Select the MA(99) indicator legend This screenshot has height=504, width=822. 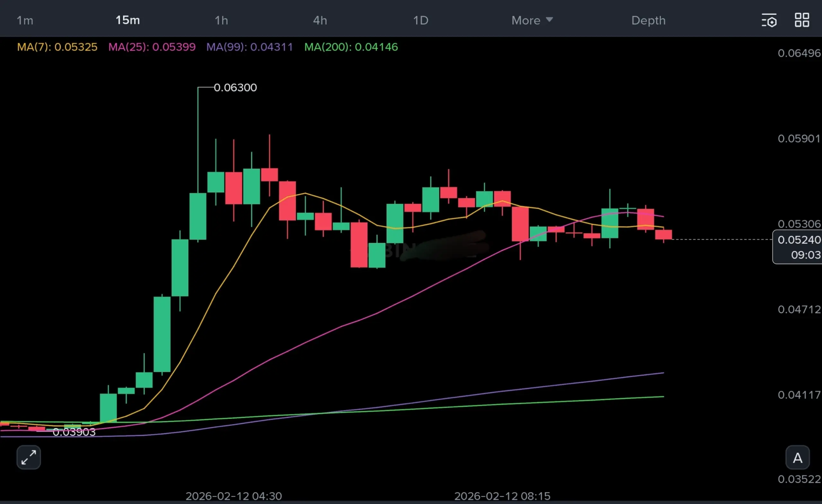tap(249, 47)
